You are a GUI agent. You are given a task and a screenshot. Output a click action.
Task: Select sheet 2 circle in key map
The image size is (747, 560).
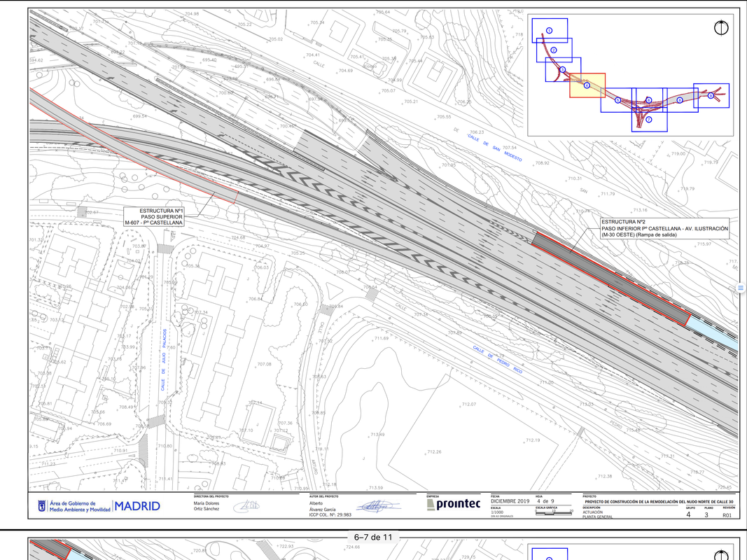(x=554, y=50)
